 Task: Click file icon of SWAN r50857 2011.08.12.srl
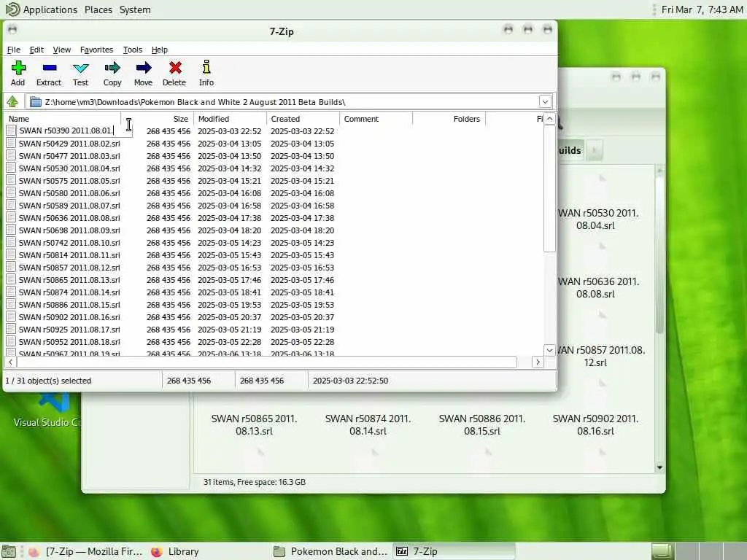point(11,267)
